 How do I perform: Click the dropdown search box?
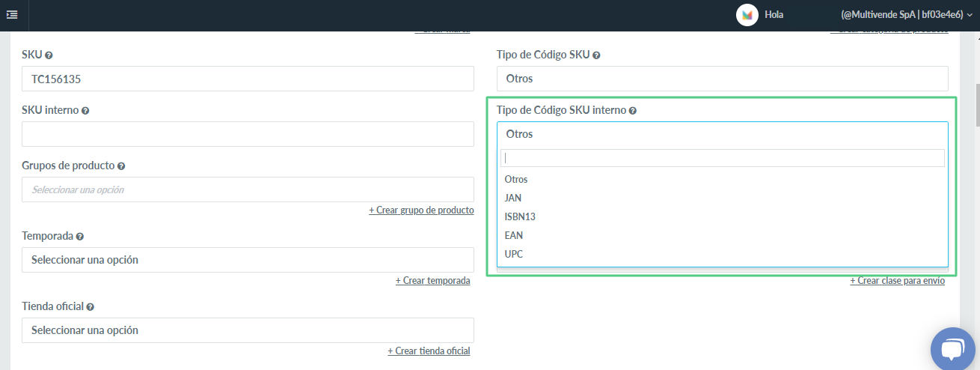[723, 158]
